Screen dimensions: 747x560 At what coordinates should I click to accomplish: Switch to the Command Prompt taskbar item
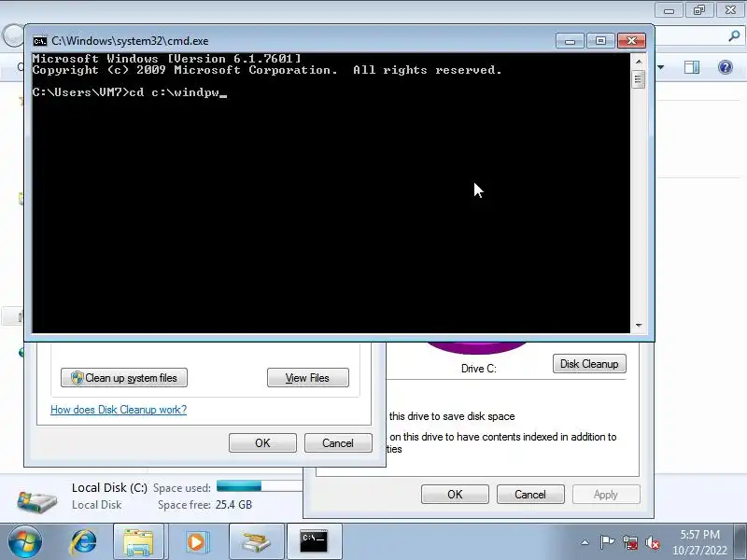pos(314,542)
